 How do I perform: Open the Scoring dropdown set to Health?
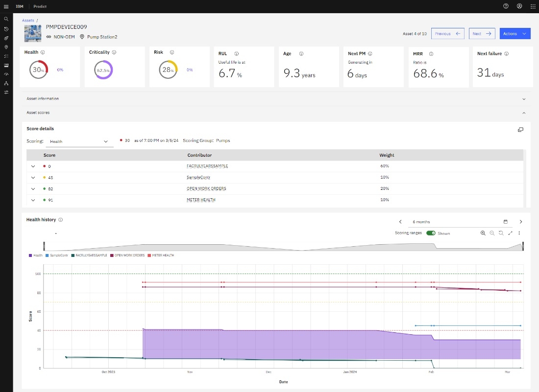point(79,141)
